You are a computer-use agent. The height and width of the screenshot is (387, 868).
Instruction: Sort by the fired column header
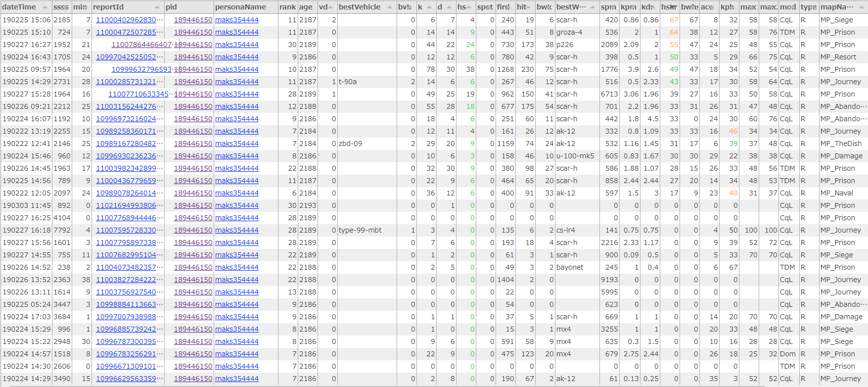point(505,7)
